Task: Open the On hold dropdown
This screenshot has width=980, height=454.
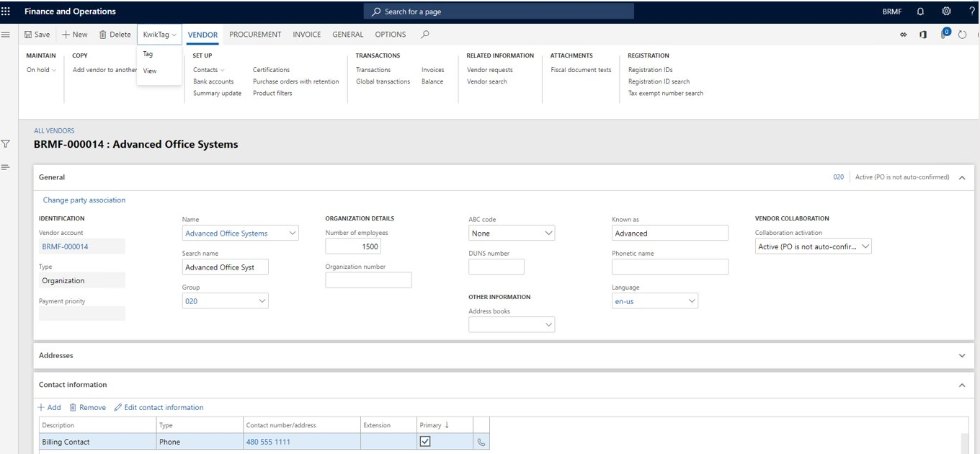Action: (x=41, y=70)
